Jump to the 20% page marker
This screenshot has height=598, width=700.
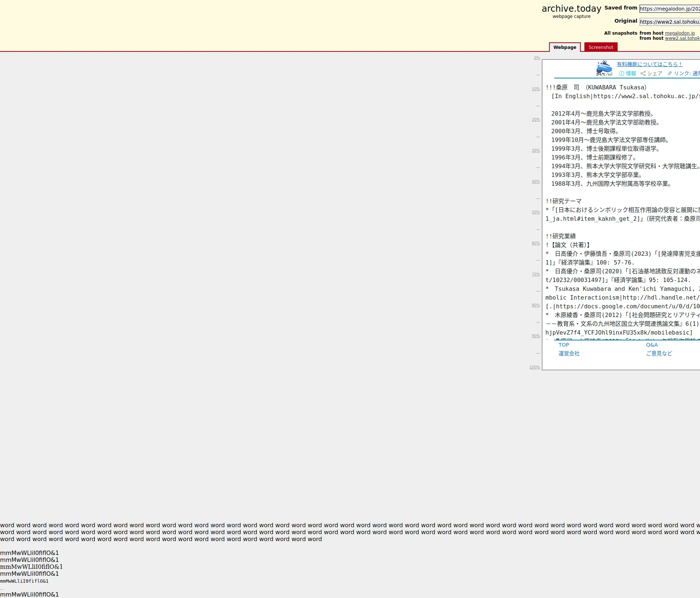pos(536,120)
